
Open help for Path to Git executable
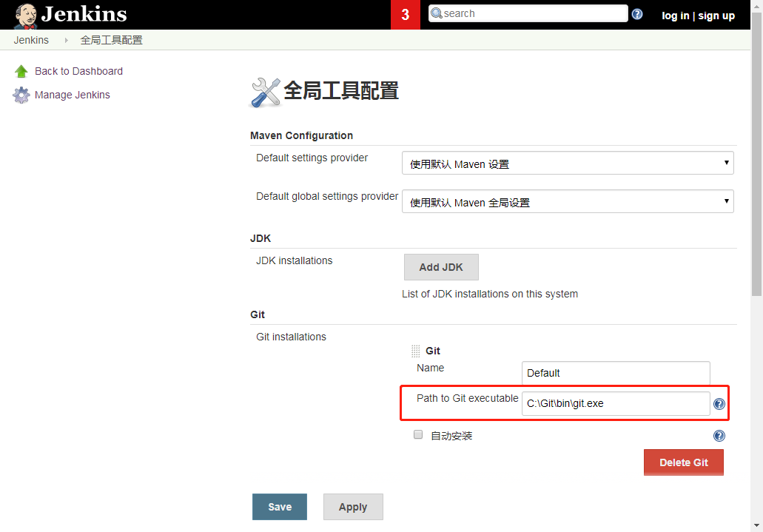[719, 404]
